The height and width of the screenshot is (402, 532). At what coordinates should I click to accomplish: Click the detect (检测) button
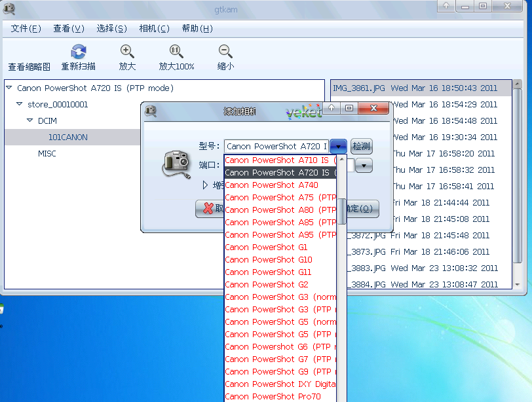[362, 147]
